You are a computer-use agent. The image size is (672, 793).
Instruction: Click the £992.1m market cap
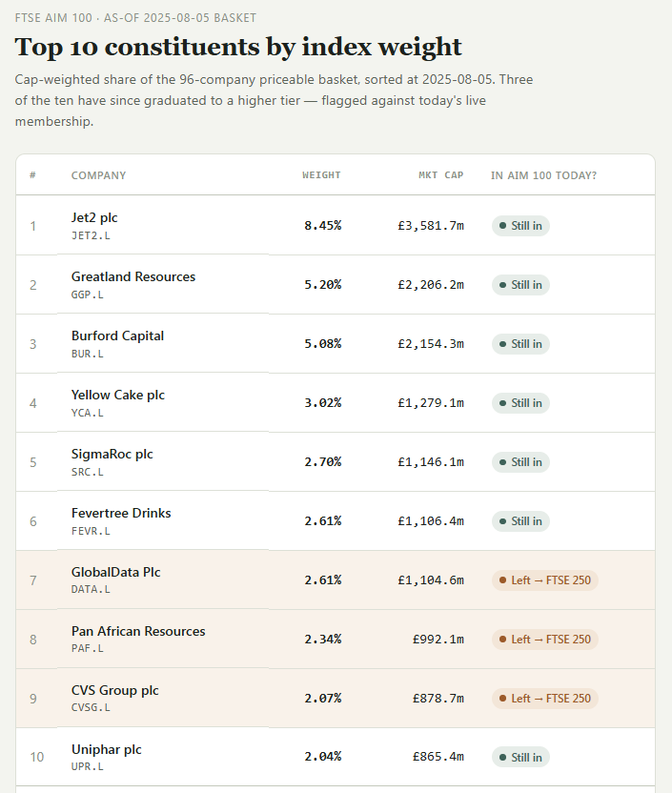(x=438, y=640)
